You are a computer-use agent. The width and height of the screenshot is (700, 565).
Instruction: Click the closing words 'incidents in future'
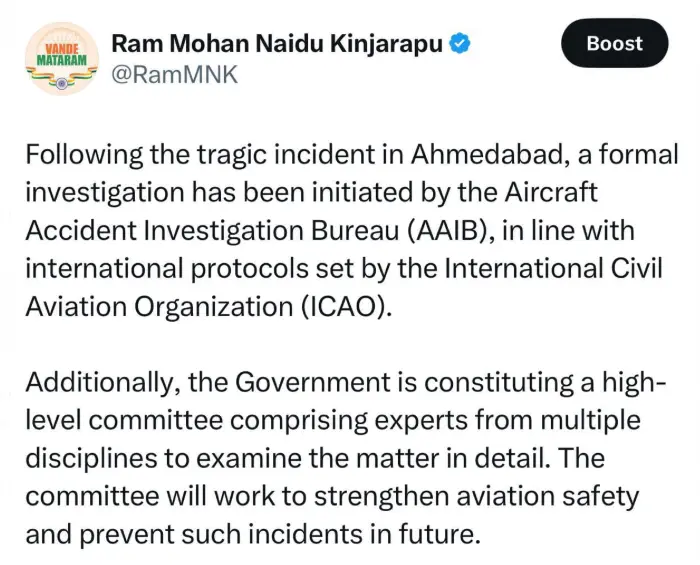[364, 534]
